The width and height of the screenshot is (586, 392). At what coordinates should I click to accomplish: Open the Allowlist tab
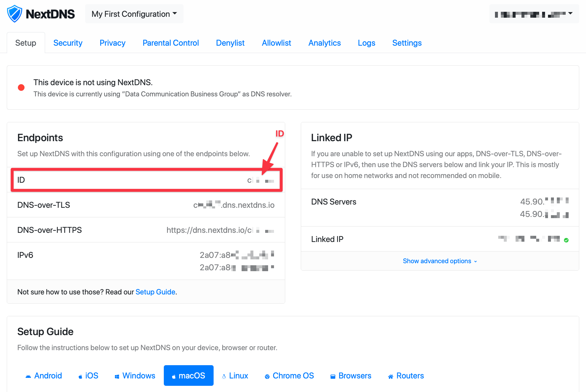click(x=276, y=43)
